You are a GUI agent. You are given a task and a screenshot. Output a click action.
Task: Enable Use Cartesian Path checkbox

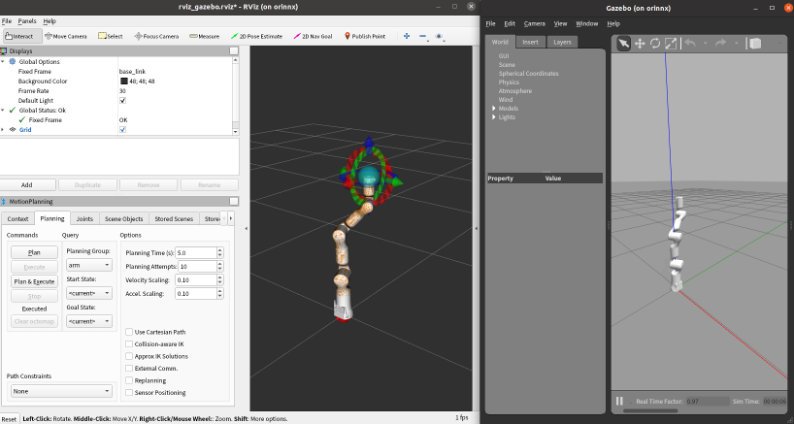[x=128, y=331]
